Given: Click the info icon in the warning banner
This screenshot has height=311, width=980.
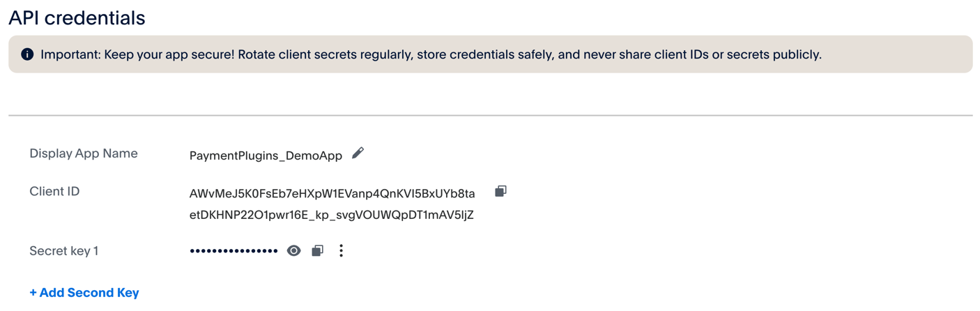Looking at the screenshot, I should pos(27,54).
